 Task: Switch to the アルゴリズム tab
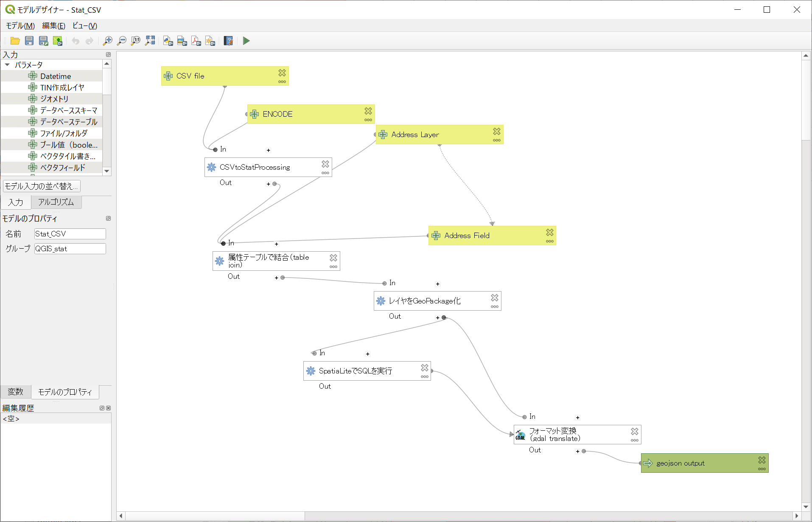56,202
